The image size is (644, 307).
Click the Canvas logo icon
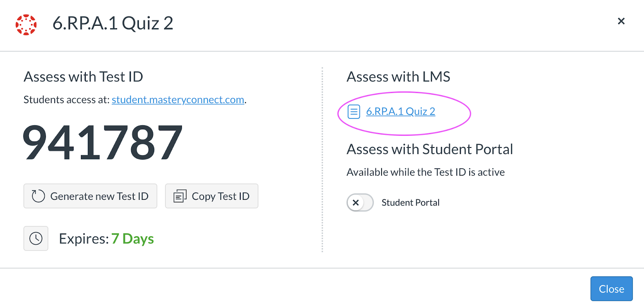pos(26,25)
